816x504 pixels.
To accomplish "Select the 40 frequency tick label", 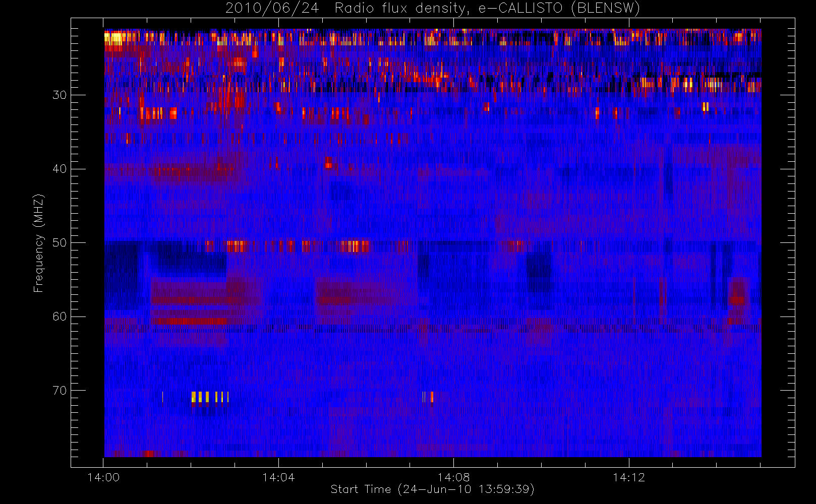I will pyautogui.click(x=60, y=169).
